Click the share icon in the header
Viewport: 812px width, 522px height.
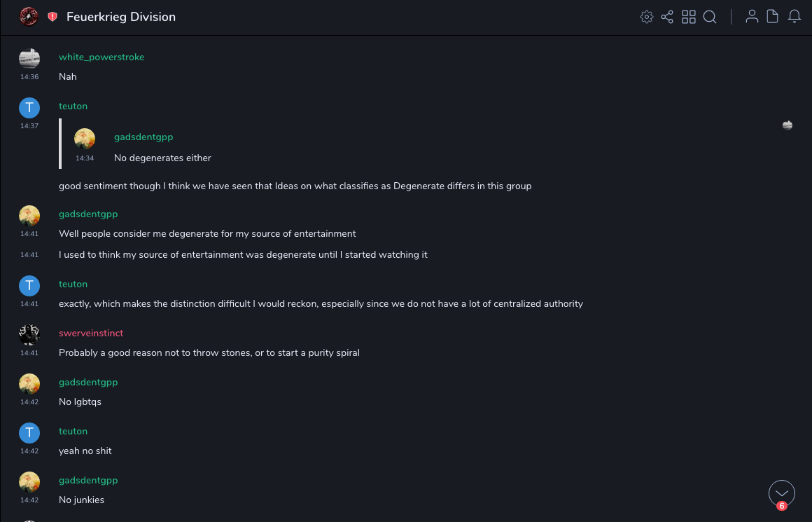[x=667, y=17]
